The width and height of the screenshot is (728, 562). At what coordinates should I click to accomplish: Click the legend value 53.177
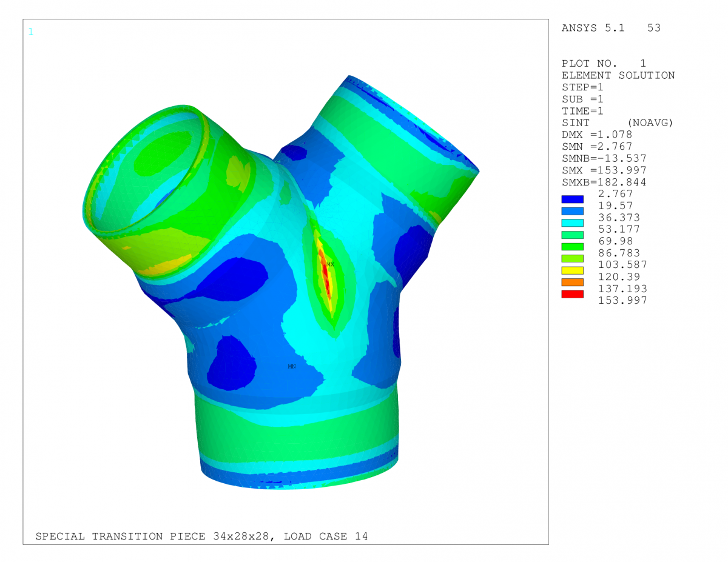619,229
